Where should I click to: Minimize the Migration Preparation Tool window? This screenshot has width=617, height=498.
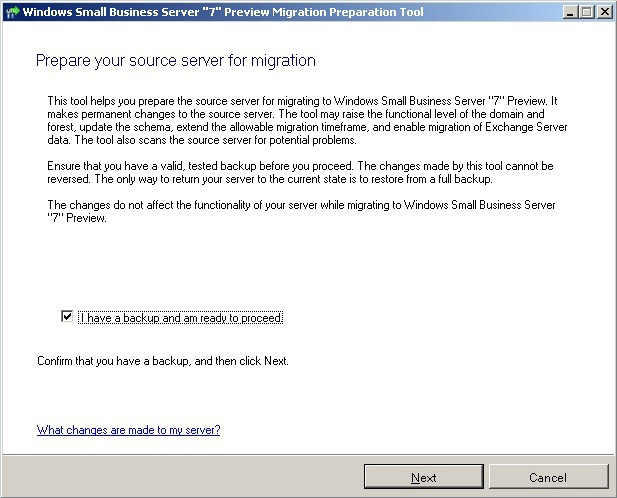568,12
